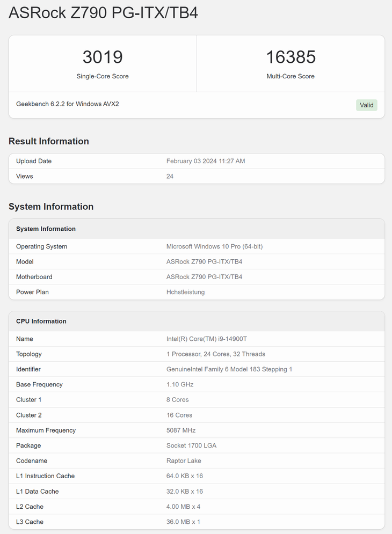Click the single-core score 3019
The width and height of the screenshot is (392, 534).
[x=103, y=57]
